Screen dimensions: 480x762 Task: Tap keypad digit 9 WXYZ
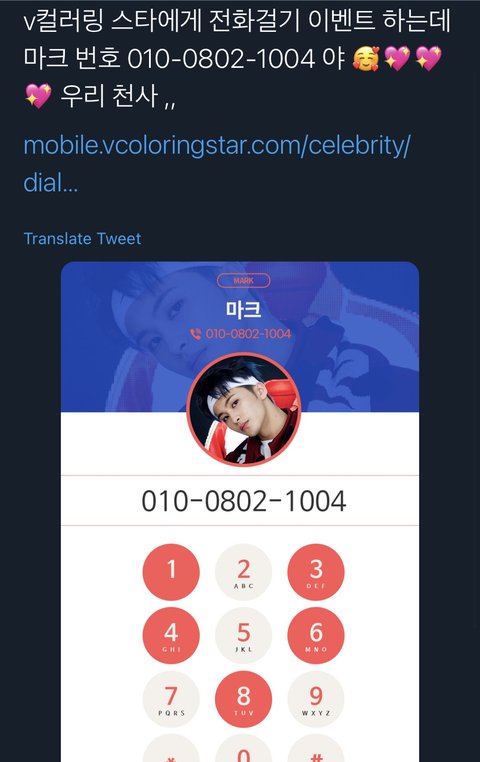pos(316,699)
